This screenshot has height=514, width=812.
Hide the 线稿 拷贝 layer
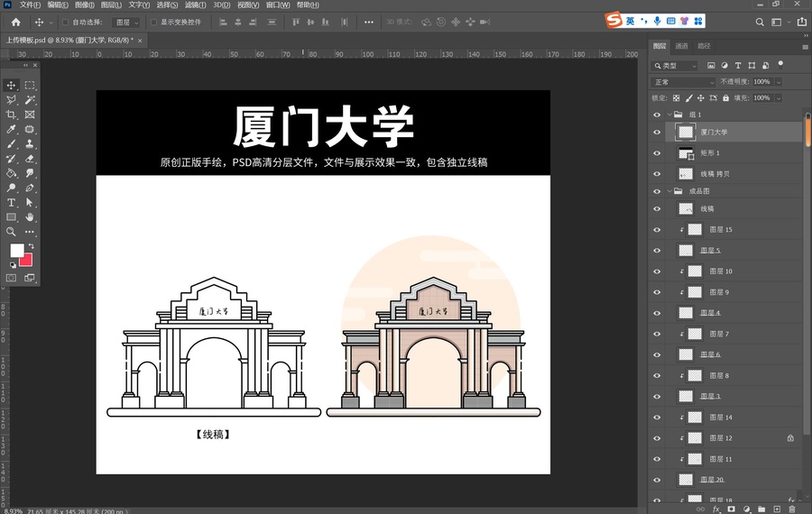click(657, 174)
